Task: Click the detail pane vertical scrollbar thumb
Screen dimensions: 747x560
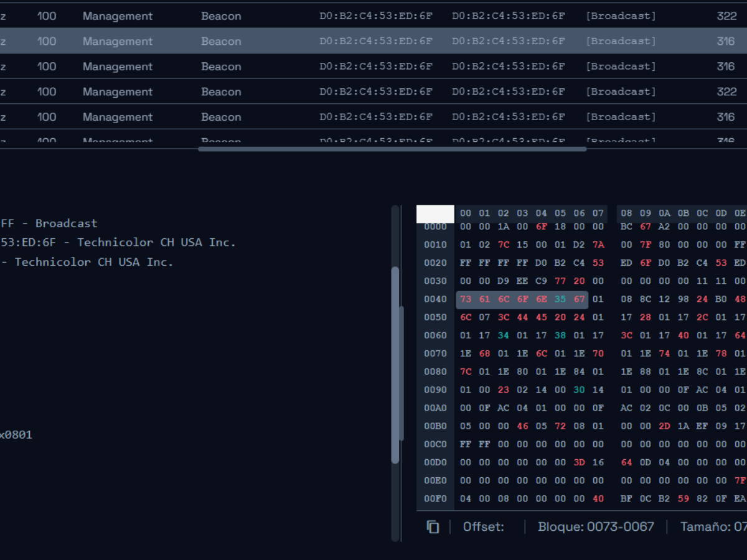Action: click(395, 365)
